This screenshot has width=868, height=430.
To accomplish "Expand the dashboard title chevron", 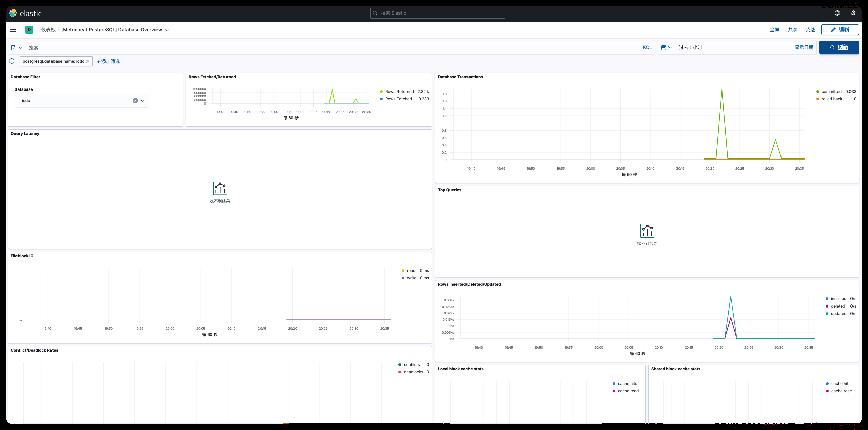I will tap(167, 30).
